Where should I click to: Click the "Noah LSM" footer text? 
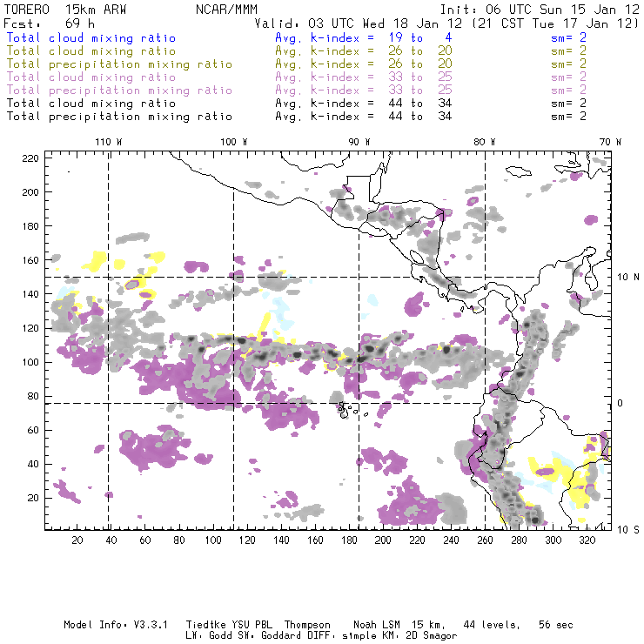377,625
